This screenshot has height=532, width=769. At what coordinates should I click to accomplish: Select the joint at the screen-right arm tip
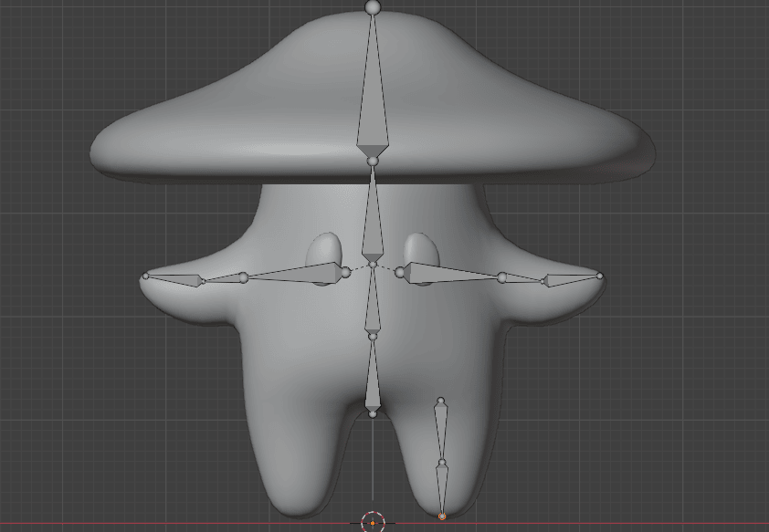point(600,276)
